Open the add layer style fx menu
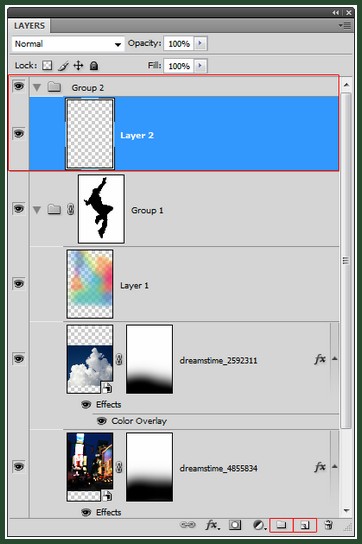Viewport: 362px width, 544px height. click(x=212, y=525)
